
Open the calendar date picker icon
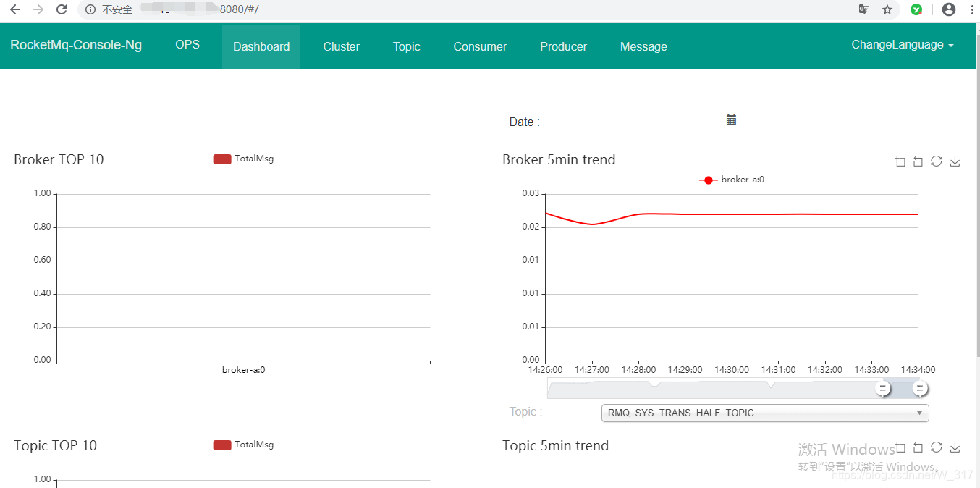pyautogui.click(x=731, y=120)
